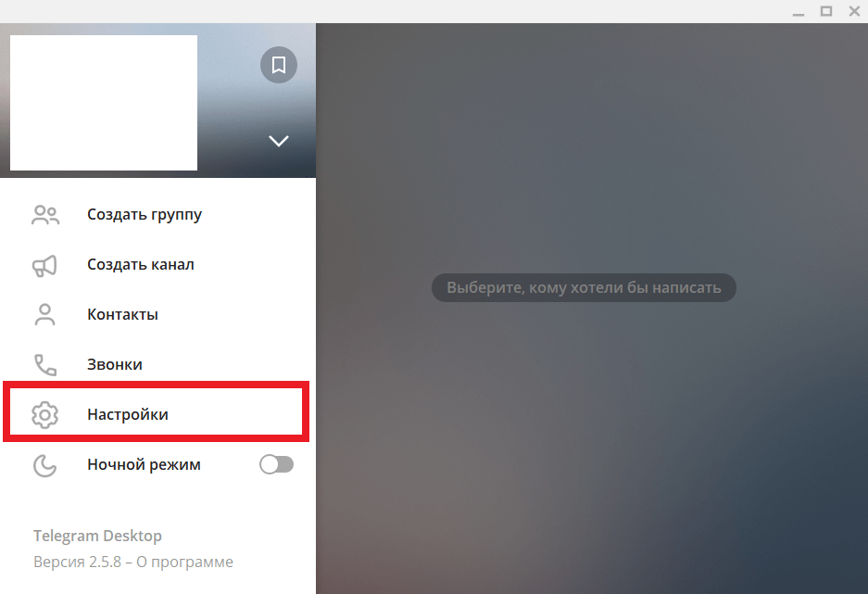Open Saved Messages bookmark icon
Image resolution: width=868 pixels, height=594 pixels.
click(279, 65)
